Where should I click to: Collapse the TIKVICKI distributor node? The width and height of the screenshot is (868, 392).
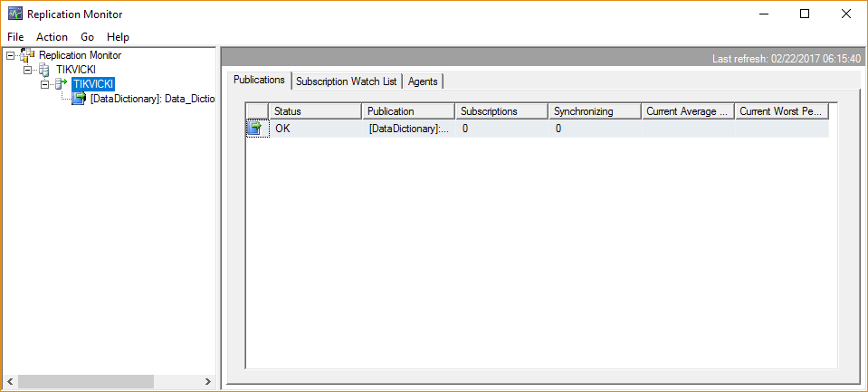coord(28,71)
